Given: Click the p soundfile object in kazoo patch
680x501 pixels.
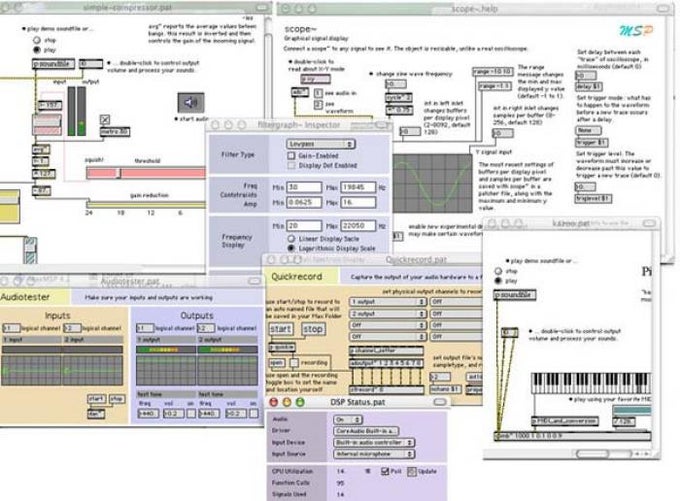Looking at the screenshot, I should click(x=515, y=295).
